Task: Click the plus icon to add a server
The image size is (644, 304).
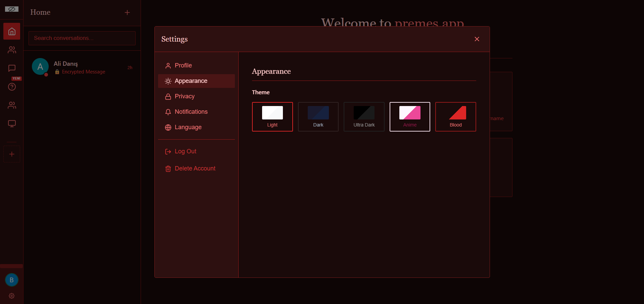Action: click(x=11, y=154)
